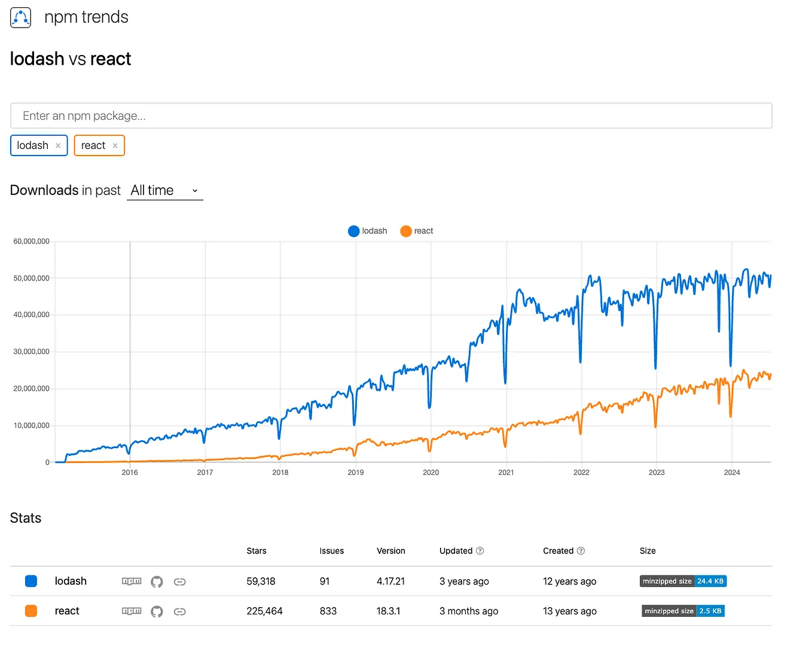812x658 pixels.
Task: Remove the react package tag
Action: (x=115, y=145)
